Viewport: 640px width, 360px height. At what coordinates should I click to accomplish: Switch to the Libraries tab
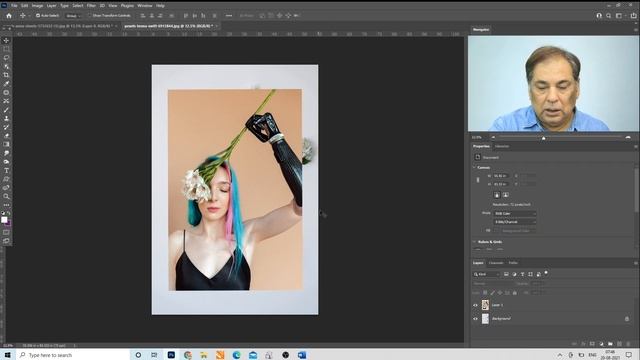(502, 147)
